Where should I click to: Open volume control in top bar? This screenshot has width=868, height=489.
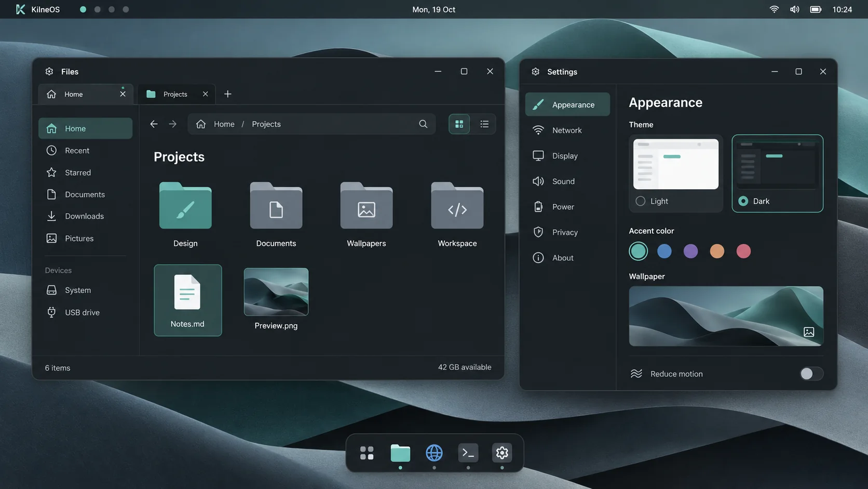794,9
